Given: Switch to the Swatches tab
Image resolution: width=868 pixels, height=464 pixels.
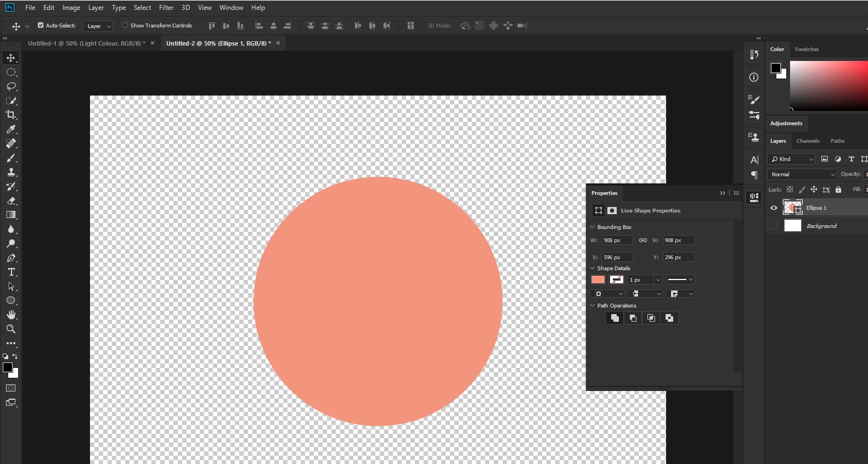Looking at the screenshot, I should click(807, 49).
